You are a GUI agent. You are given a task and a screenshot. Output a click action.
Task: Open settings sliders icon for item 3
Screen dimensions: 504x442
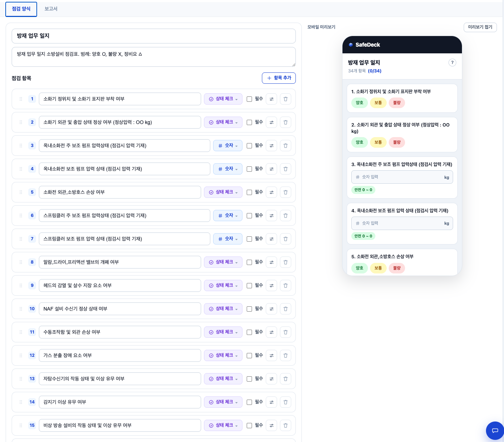point(271,146)
